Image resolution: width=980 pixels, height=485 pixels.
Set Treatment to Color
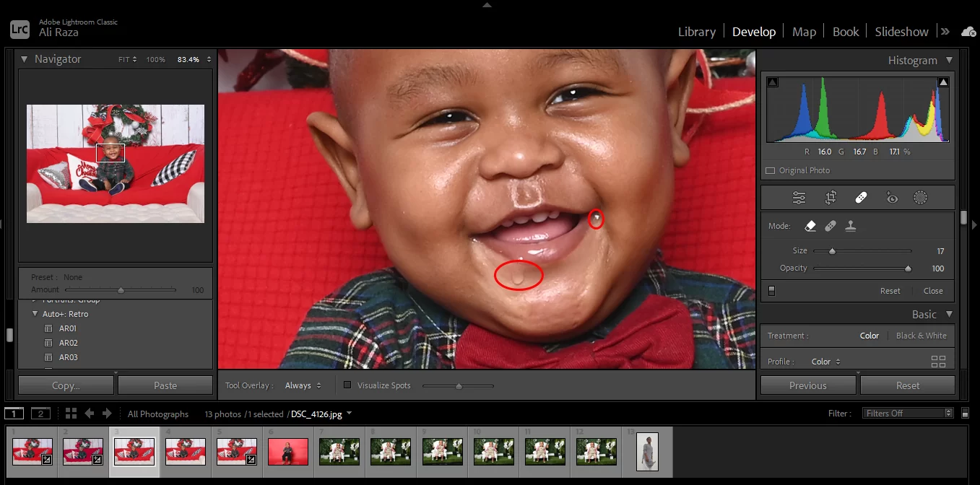[x=870, y=336]
